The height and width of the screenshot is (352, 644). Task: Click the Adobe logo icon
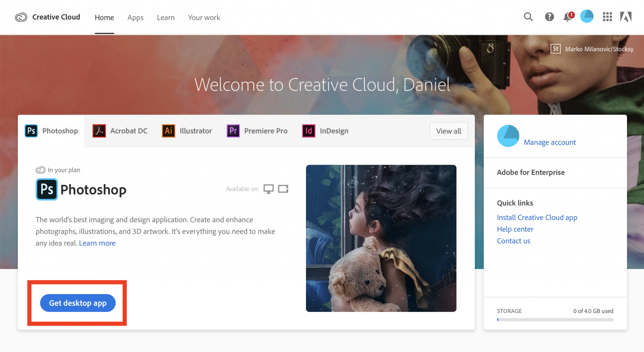click(x=626, y=17)
